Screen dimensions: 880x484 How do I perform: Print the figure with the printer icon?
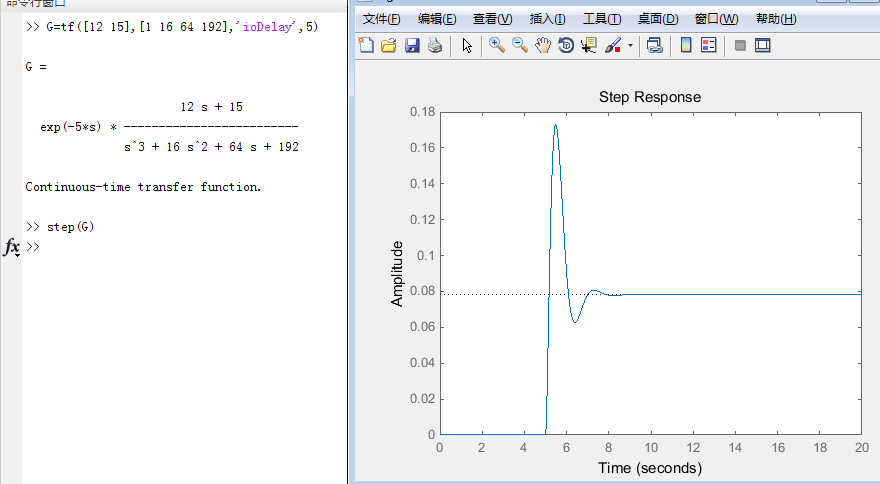pos(435,45)
